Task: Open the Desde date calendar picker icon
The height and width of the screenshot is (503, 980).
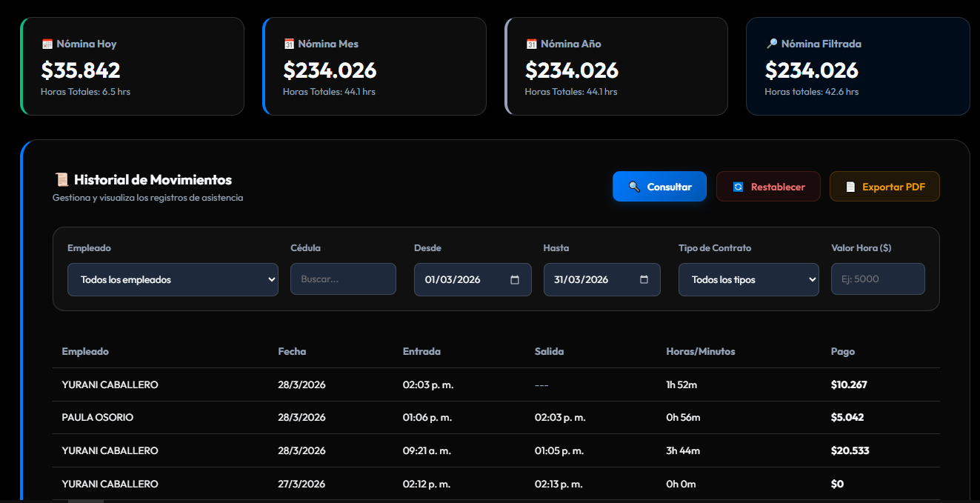Action: [x=516, y=280]
